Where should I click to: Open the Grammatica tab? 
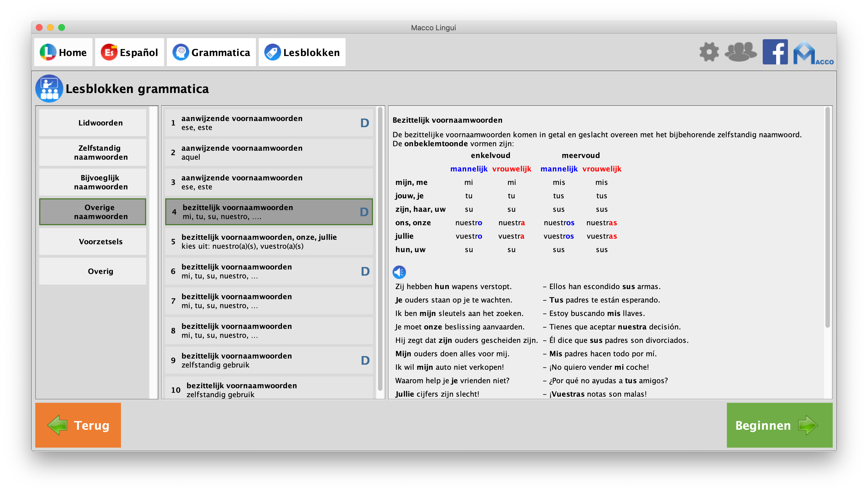(211, 52)
